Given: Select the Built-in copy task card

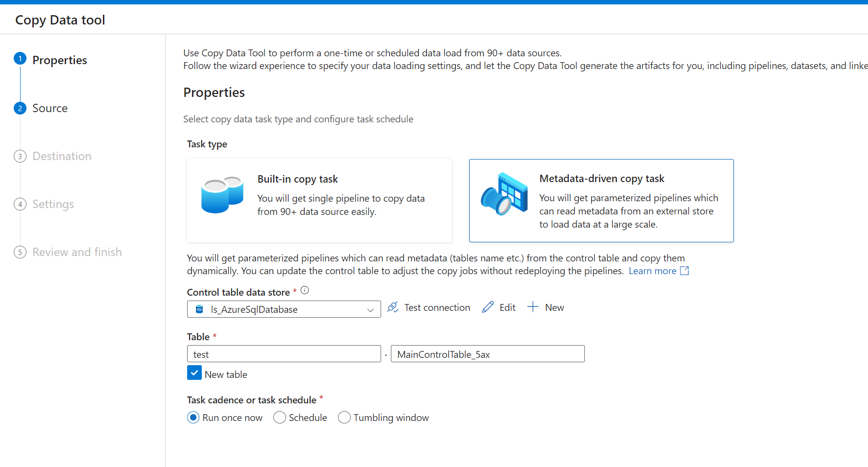Looking at the screenshot, I should coord(319,200).
